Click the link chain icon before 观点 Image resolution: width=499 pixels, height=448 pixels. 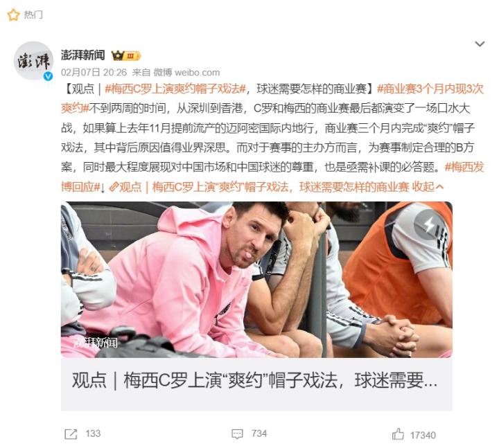pyautogui.click(x=114, y=187)
